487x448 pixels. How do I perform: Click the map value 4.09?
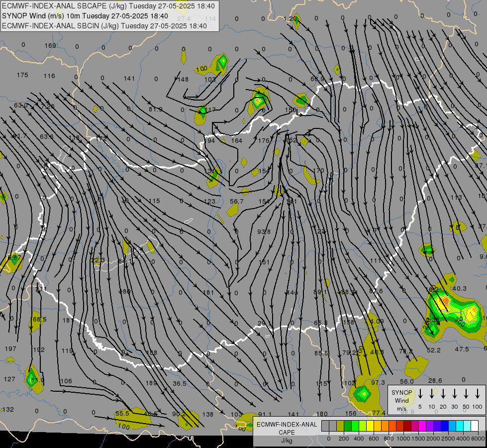click(x=377, y=321)
